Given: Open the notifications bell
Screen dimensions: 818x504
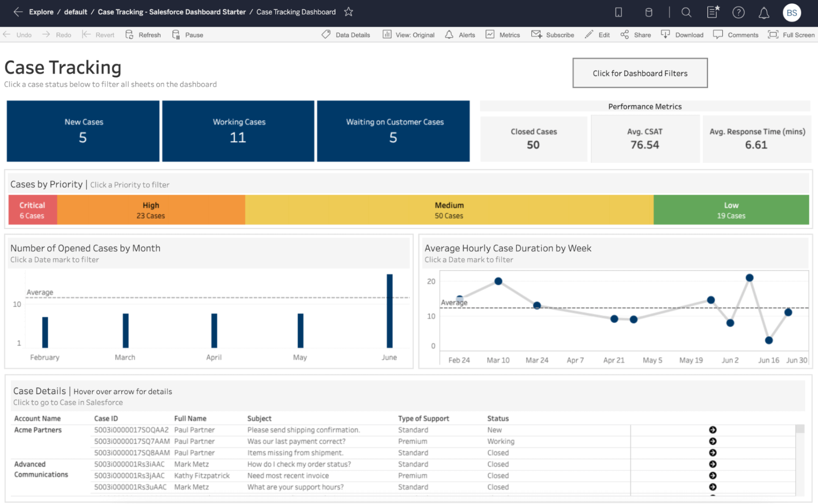Looking at the screenshot, I should tap(764, 13).
